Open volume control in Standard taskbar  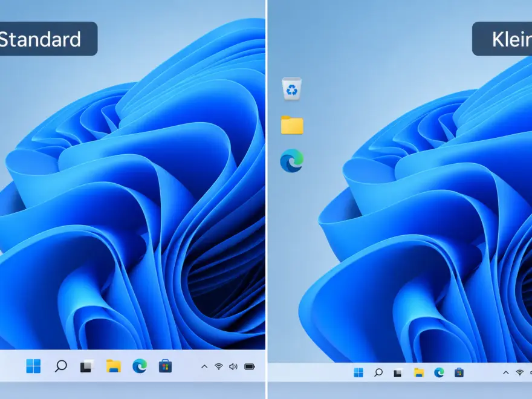tap(233, 366)
